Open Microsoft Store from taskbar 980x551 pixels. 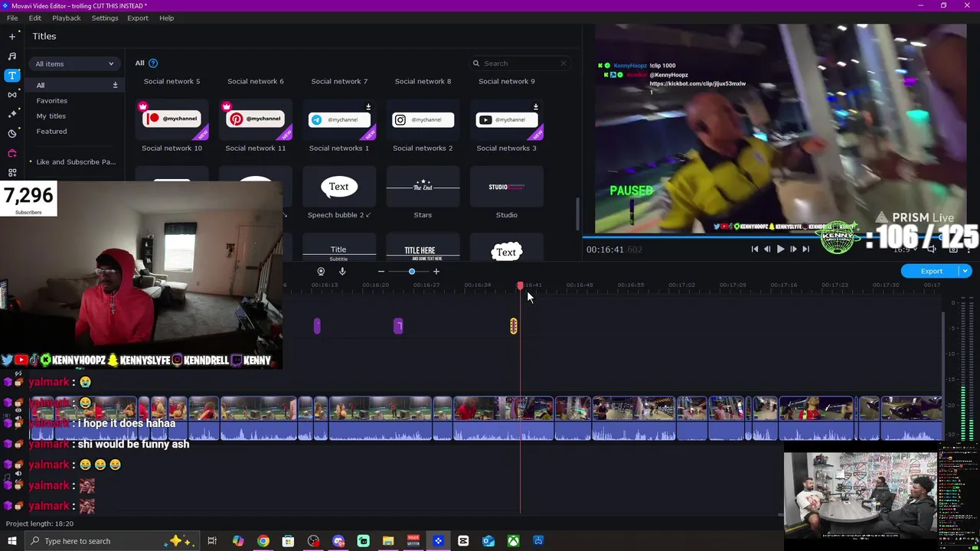(x=288, y=541)
